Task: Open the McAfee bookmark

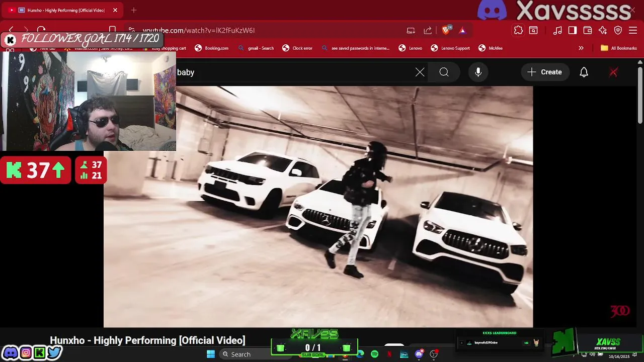Action: pyautogui.click(x=491, y=48)
